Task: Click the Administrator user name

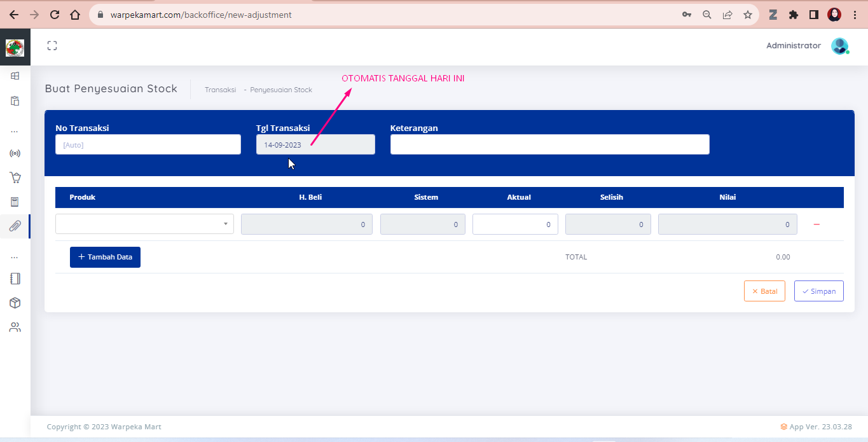Action: coord(794,46)
